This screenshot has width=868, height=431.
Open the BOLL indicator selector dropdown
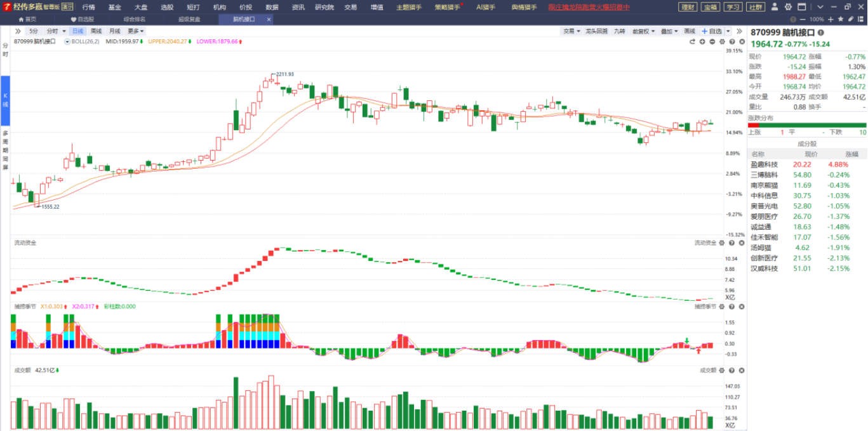(67, 41)
